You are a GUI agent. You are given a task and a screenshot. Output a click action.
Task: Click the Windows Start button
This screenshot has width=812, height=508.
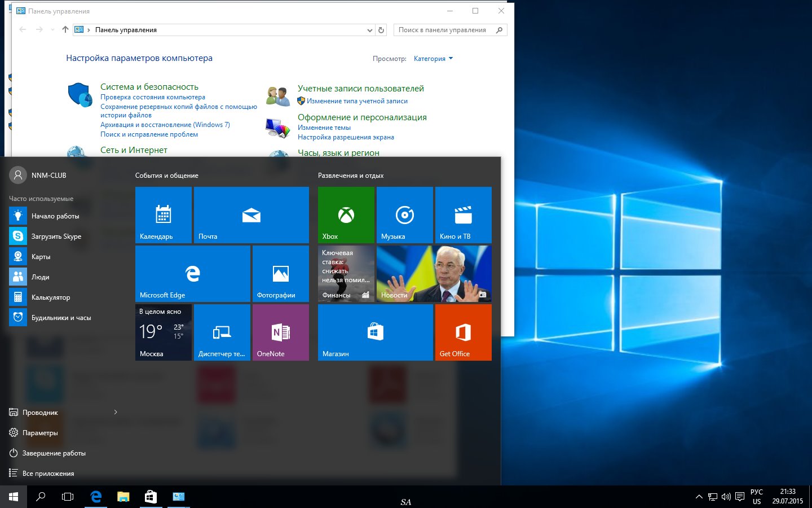click(14, 497)
